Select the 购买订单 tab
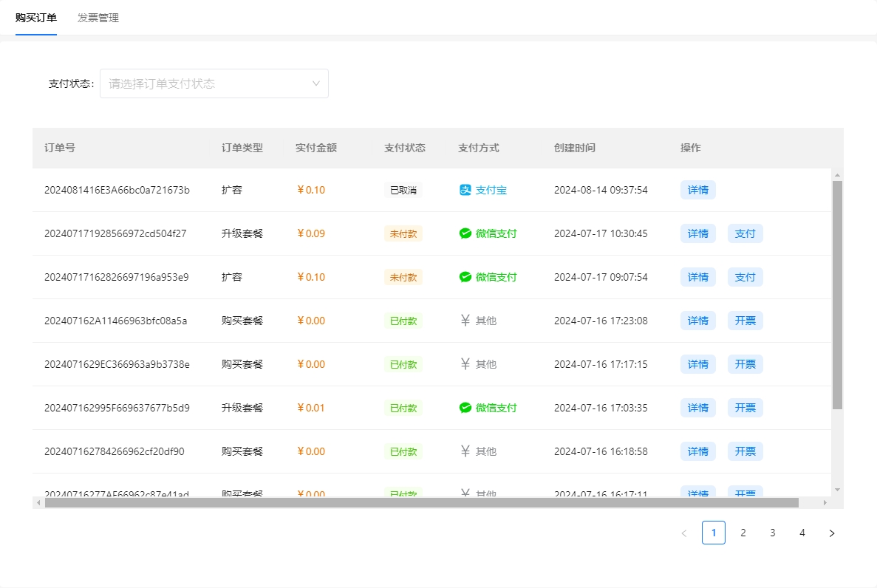877x588 pixels. coord(36,18)
